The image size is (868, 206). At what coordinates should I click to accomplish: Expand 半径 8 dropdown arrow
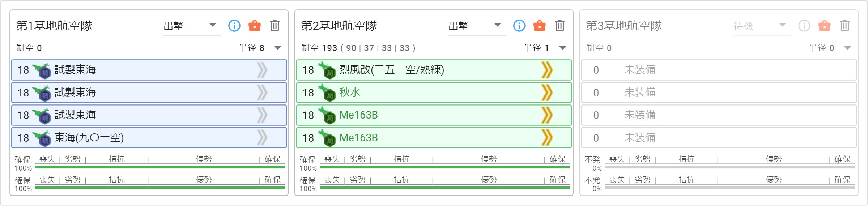[278, 48]
